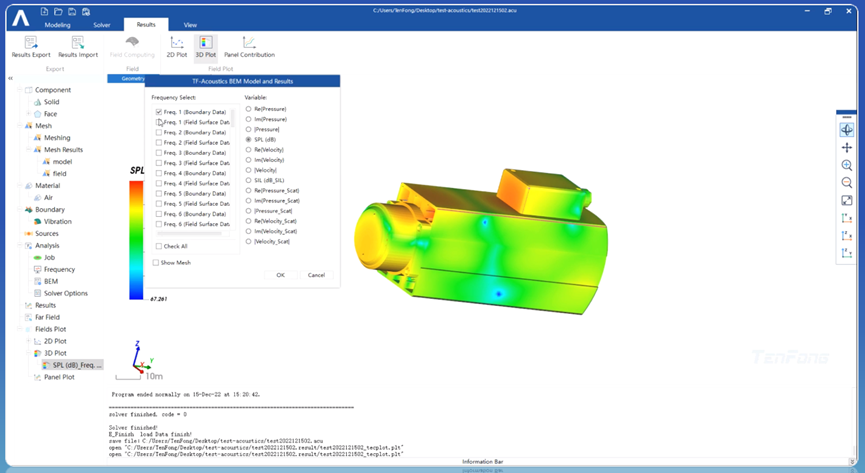865x473 pixels.
Task: Collapse the Boundary tree node
Action: [x=20, y=210]
